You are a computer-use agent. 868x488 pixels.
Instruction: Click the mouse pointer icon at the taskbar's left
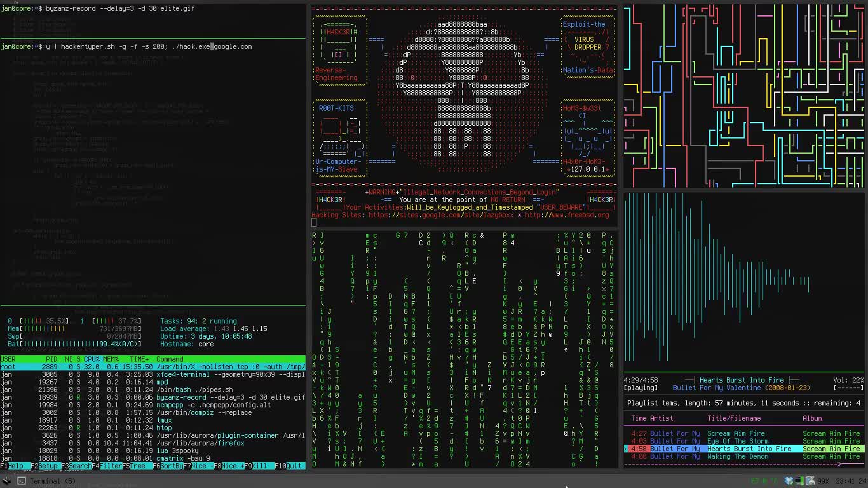(6, 480)
